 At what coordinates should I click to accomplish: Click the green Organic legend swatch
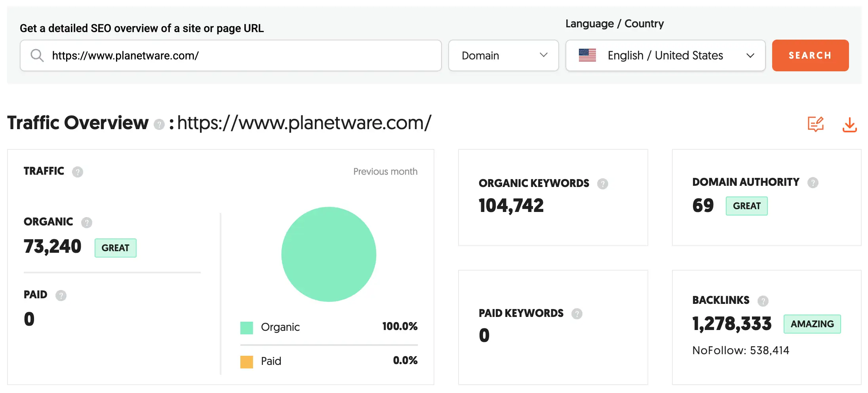tap(246, 328)
